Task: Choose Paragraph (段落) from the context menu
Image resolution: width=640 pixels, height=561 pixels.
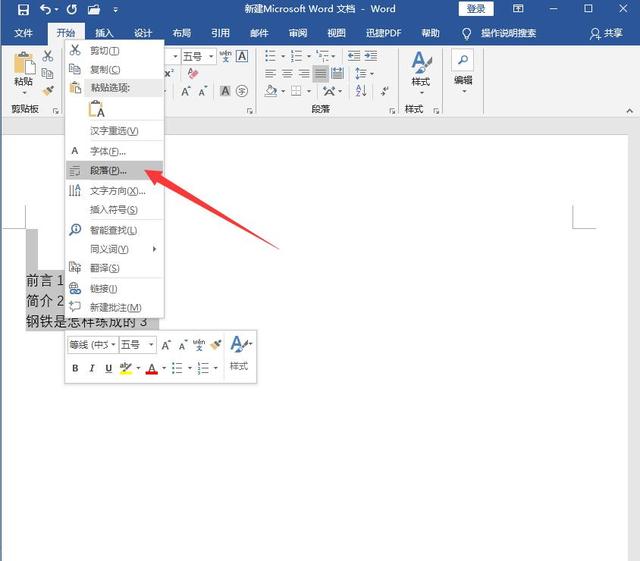Action: pyautogui.click(x=108, y=171)
